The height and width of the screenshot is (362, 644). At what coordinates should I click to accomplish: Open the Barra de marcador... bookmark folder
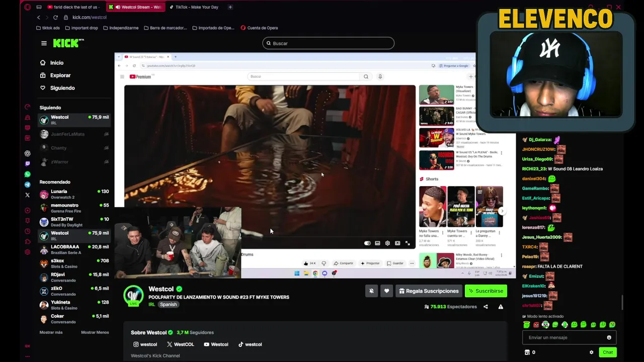(x=165, y=28)
